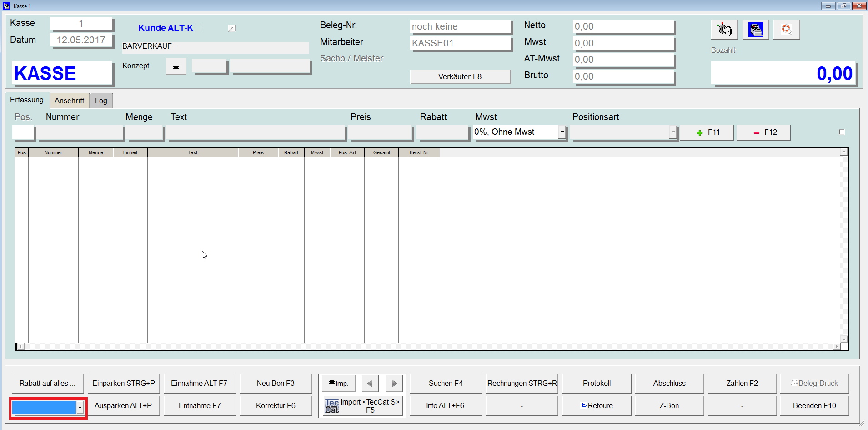Click the small edit pencil icon beside Kunde
Screen dimensions: 868x430
231,28
